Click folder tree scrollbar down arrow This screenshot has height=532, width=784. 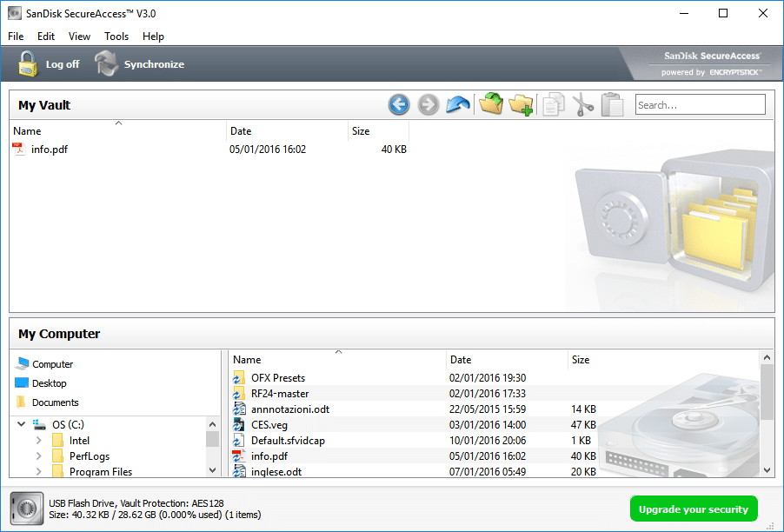pyautogui.click(x=212, y=470)
